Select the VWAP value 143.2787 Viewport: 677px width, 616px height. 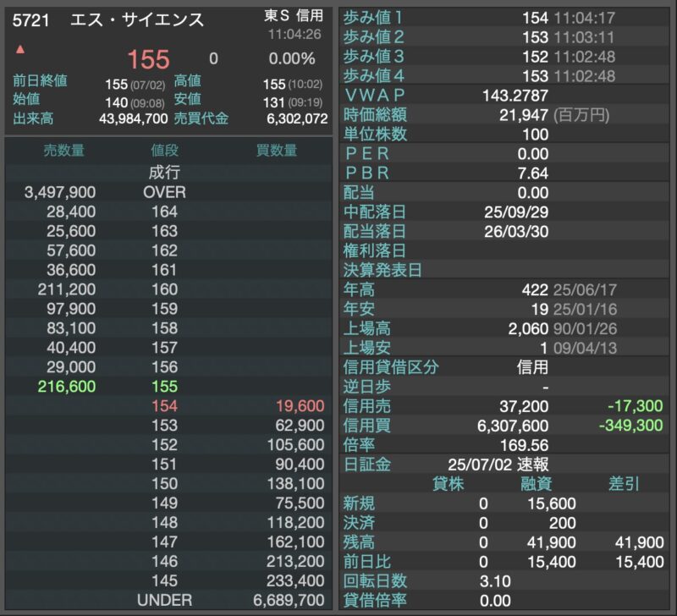[x=515, y=96]
